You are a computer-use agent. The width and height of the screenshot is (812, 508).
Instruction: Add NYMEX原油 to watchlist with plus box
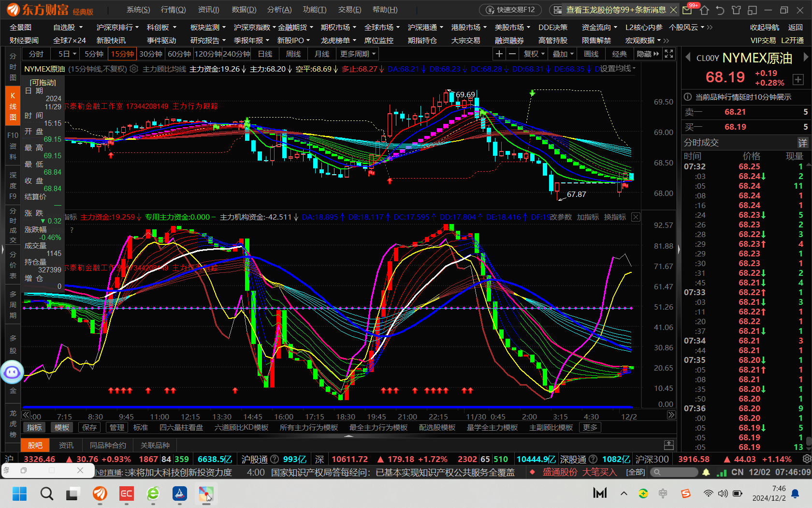click(798, 79)
